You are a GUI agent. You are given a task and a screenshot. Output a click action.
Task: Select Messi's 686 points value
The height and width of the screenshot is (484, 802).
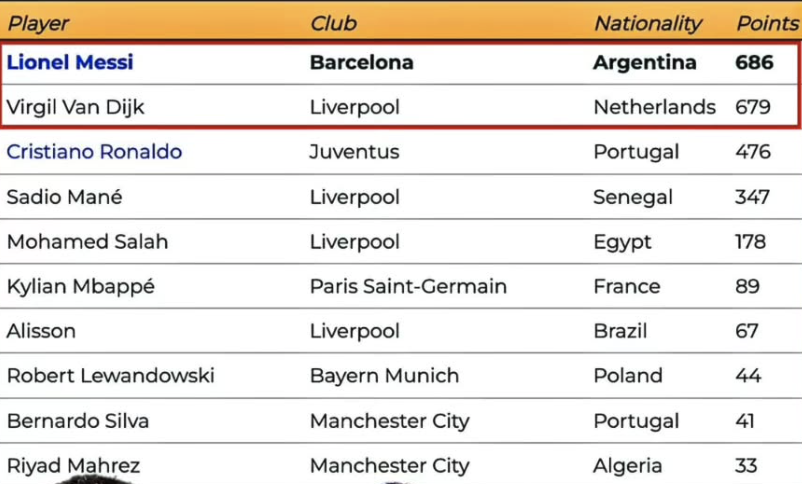click(754, 62)
